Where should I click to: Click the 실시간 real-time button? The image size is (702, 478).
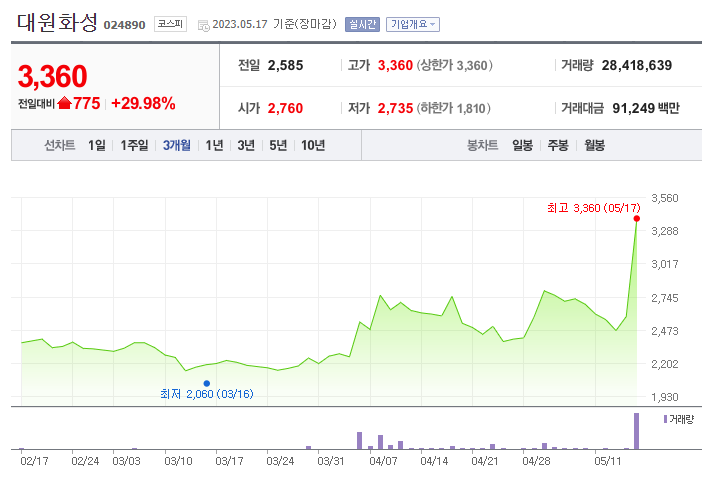click(x=362, y=24)
